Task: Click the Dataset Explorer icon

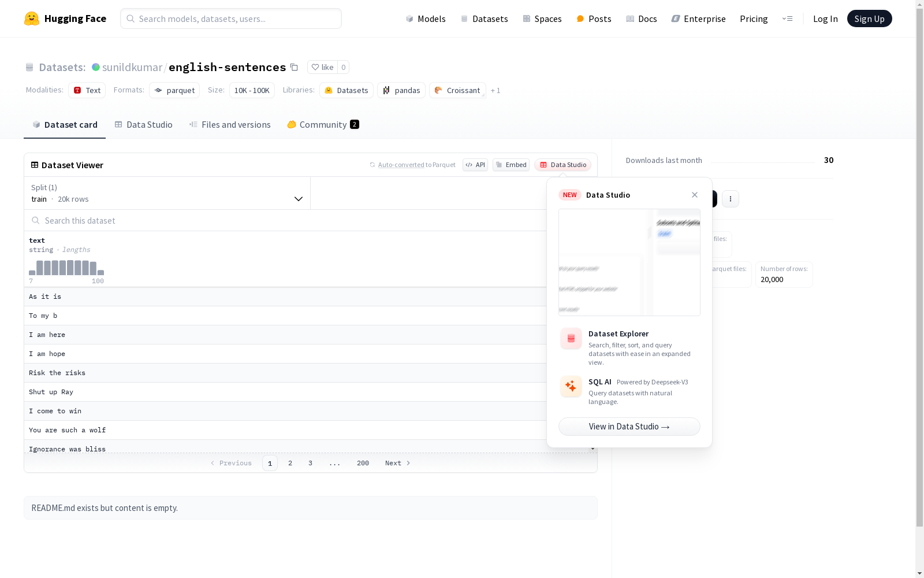Action: click(571, 338)
